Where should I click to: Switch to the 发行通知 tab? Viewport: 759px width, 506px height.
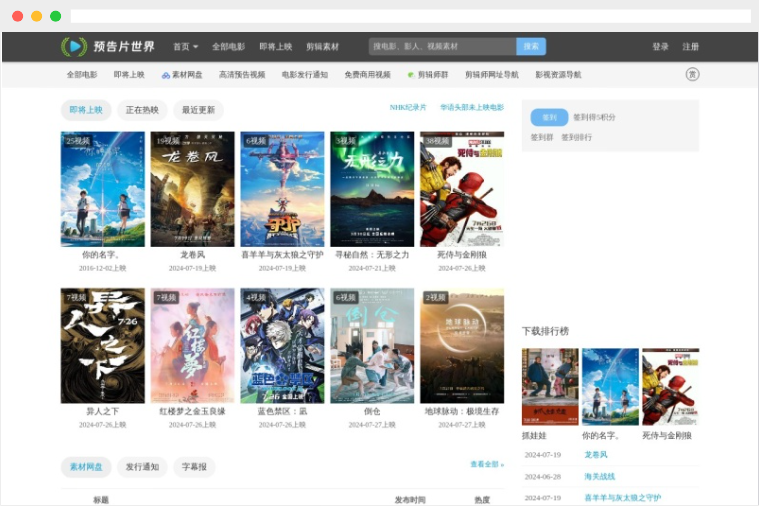(142, 467)
